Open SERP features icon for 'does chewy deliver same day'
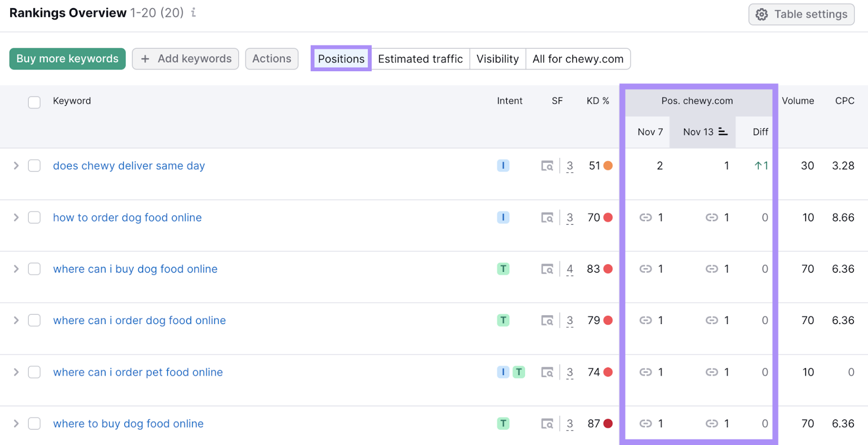The width and height of the screenshot is (868, 445). (x=547, y=166)
